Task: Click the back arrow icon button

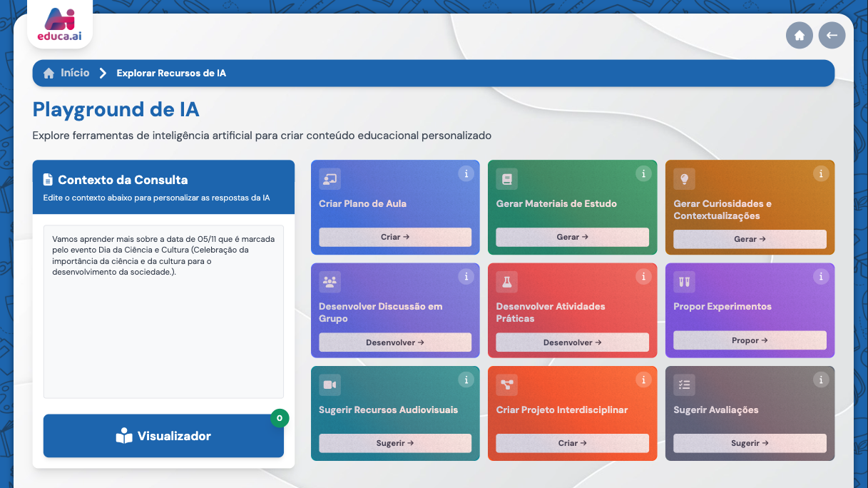Action: (832, 36)
